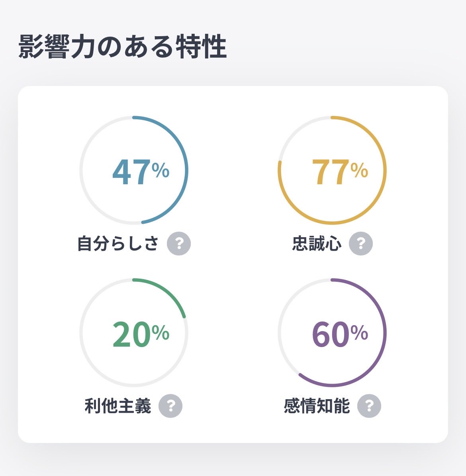Tap the question mark next to 忠誠心
The image size is (466, 476).
(x=360, y=244)
